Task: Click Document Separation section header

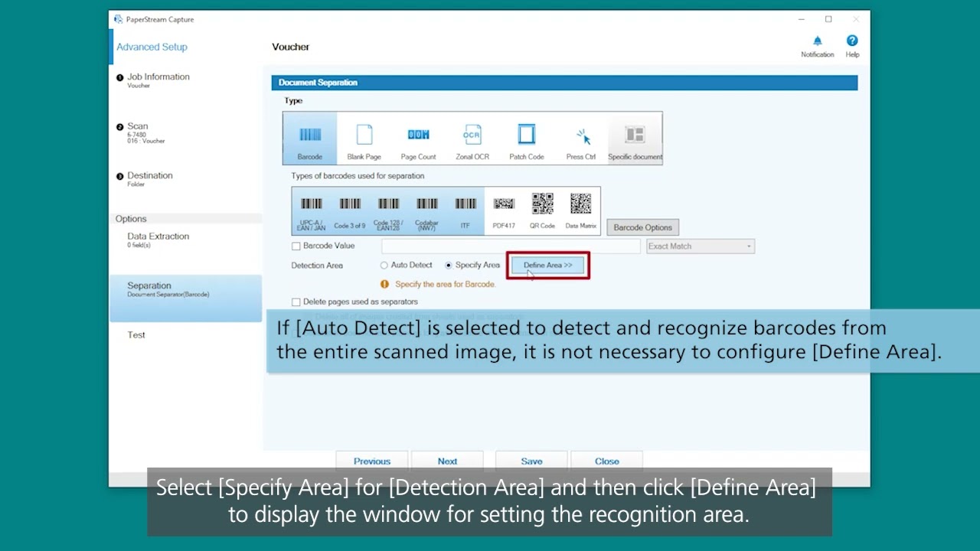Action: point(564,83)
